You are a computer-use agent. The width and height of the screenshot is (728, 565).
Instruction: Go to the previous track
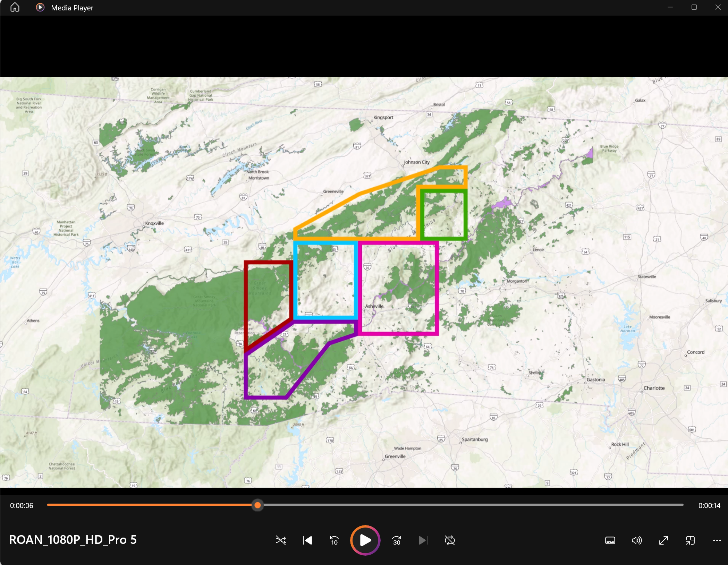307,540
